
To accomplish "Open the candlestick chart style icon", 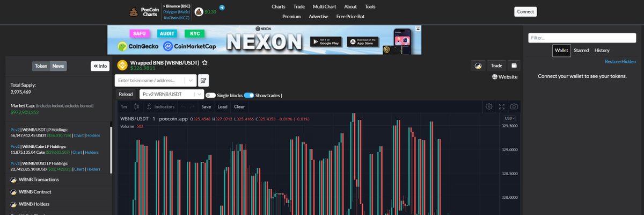I will [x=137, y=106].
